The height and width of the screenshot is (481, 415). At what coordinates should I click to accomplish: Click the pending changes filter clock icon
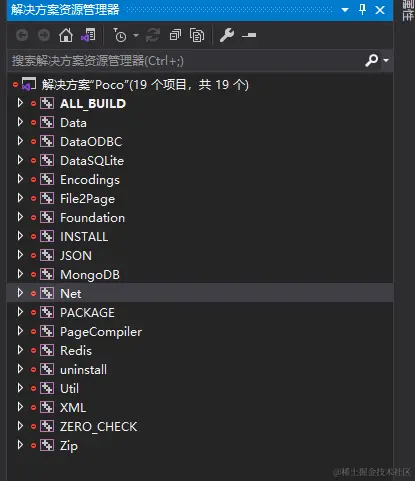tap(120, 35)
